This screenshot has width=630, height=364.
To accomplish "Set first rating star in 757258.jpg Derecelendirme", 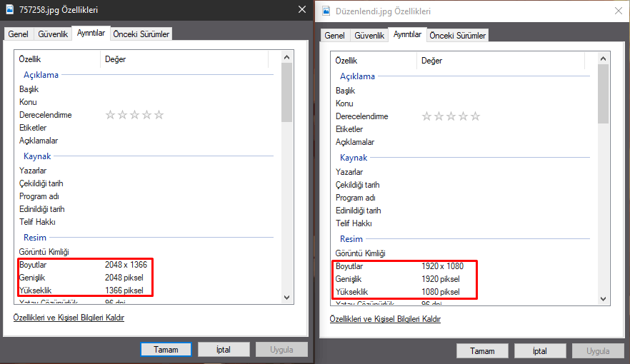I will (x=110, y=115).
